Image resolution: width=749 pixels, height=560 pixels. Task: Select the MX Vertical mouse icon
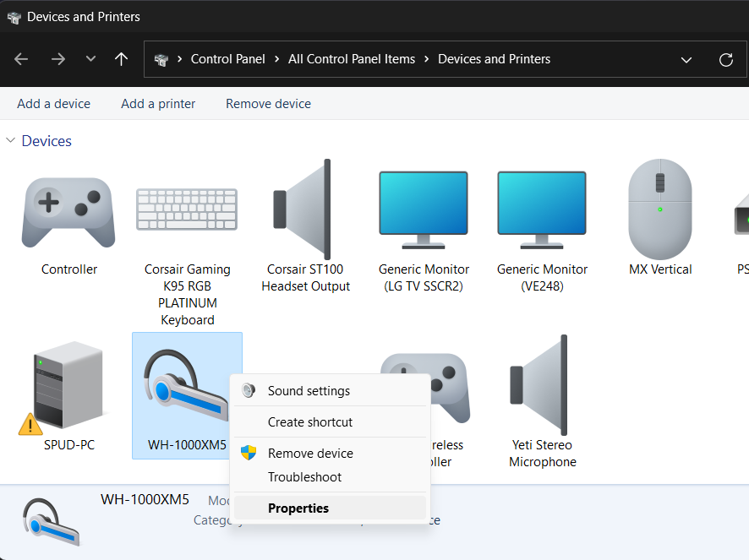tap(660, 209)
